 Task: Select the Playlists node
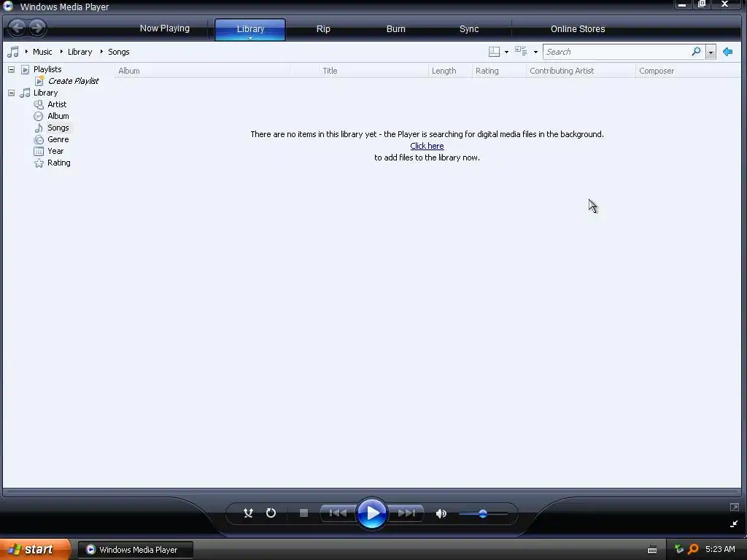tap(47, 69)
